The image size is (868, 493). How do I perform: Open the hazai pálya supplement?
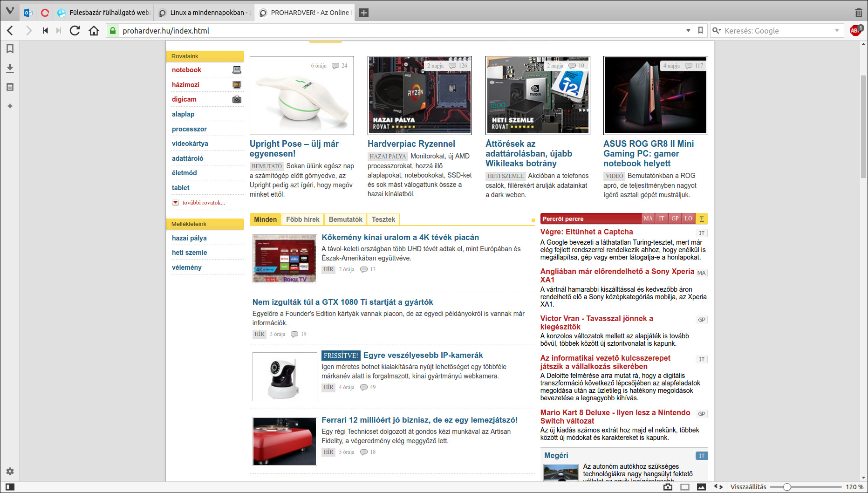click(x=189, y=238)
